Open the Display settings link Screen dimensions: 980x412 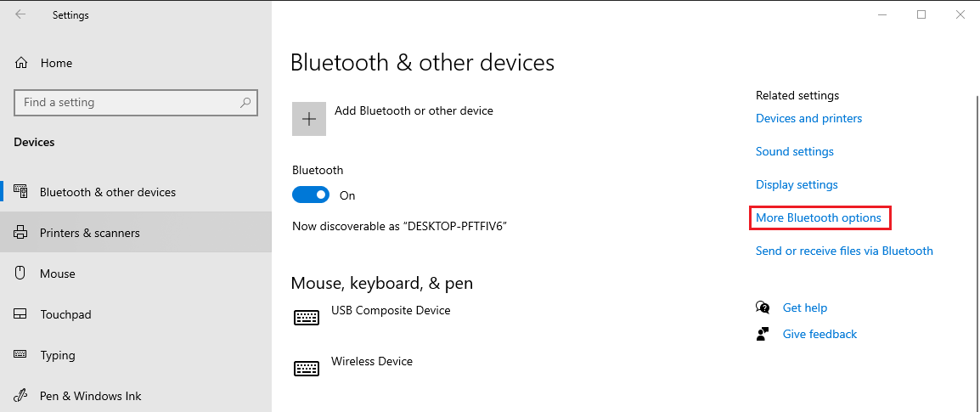[x=797, y=184]
